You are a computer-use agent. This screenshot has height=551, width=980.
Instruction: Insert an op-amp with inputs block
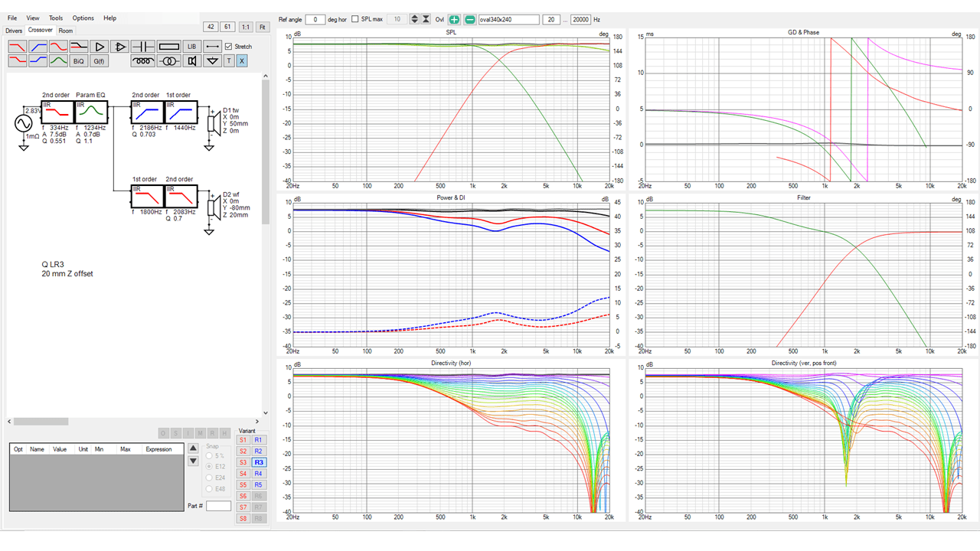coord(120,47)
